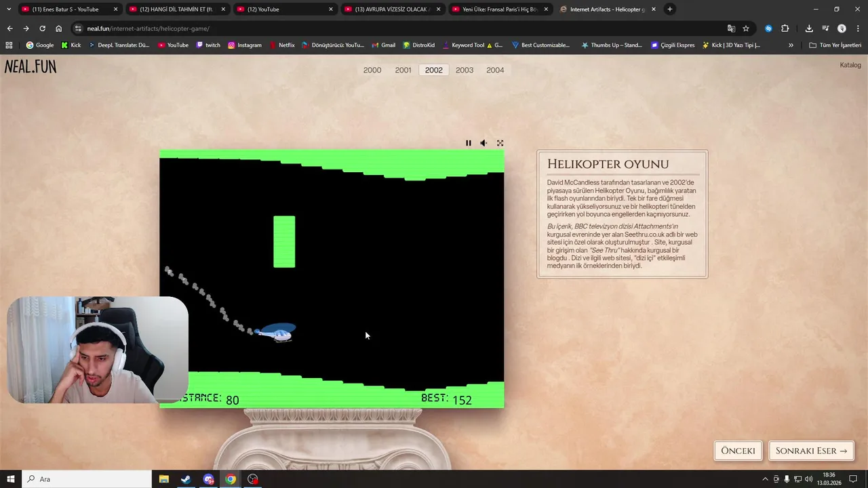Go forward in browser history
The height and width of the screenshot is (488, 868).
[x=26, y=28]
